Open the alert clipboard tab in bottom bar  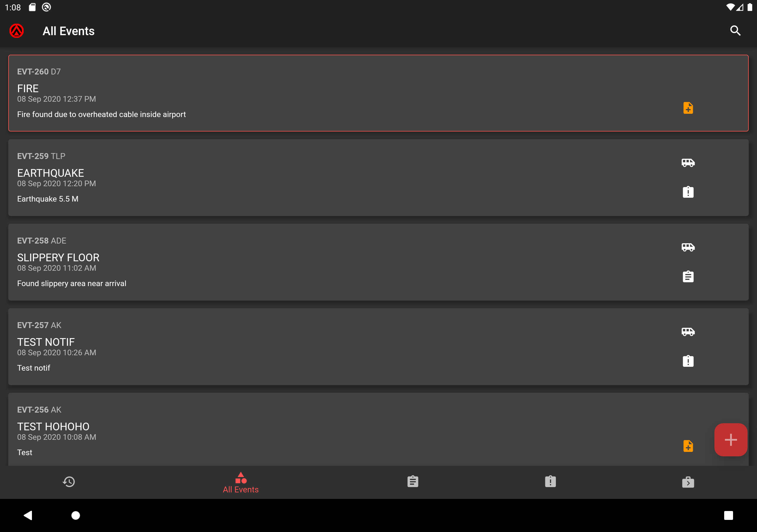pos(550,481)
